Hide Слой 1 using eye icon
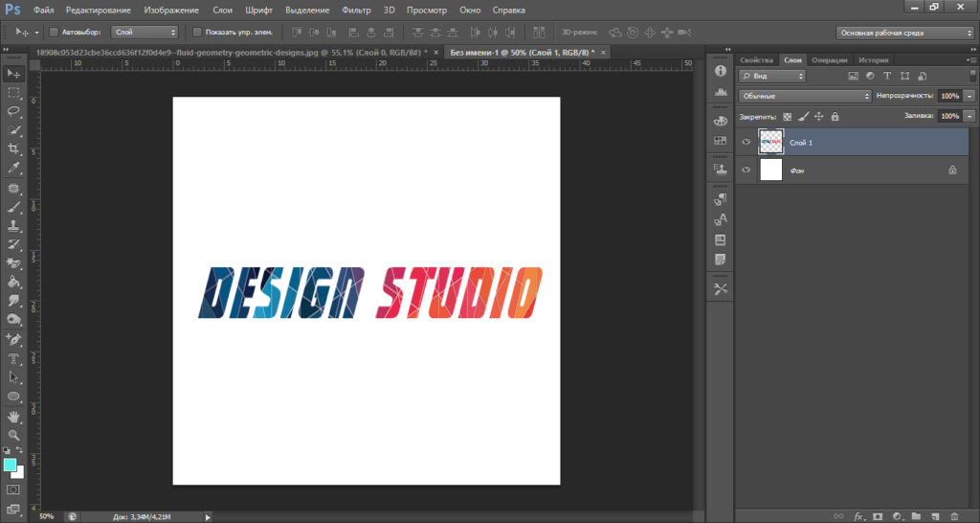The height and width of the screenshot is (523, 980). pos(746,142)
